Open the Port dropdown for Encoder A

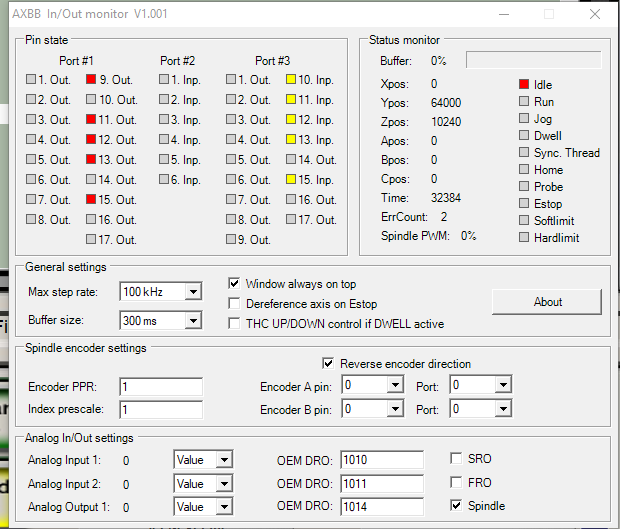coord(503,385)
